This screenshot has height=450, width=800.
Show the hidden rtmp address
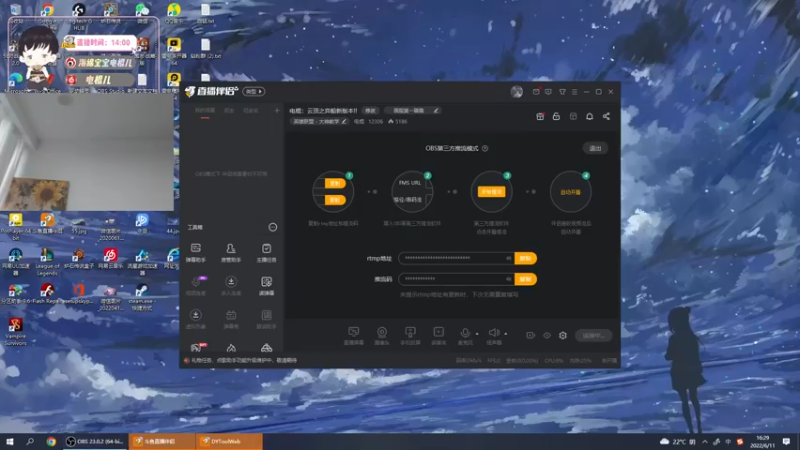coord(509,258)
